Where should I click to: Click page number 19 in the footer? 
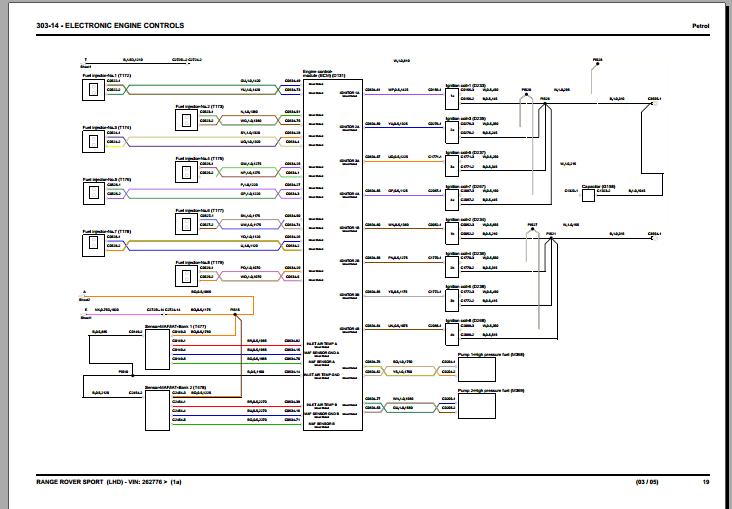coord(706,482)
